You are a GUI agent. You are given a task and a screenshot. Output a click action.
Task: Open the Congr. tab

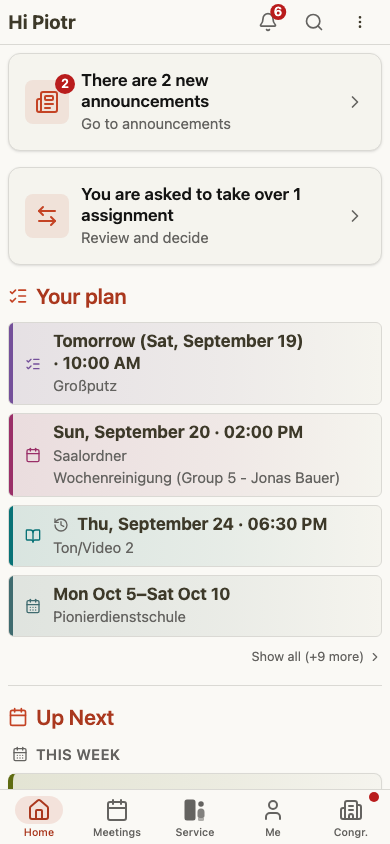click(x=351, y=817)
